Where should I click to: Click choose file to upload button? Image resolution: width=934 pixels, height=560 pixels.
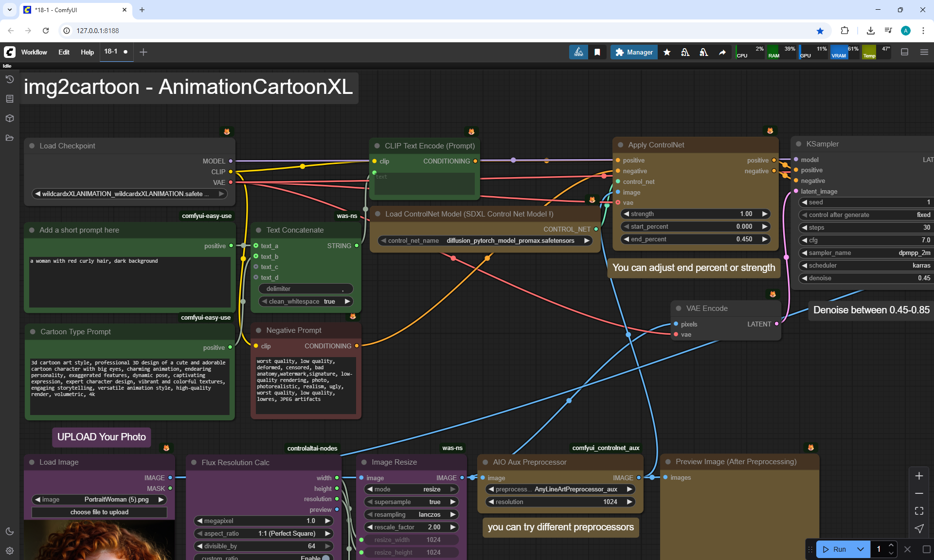[99, 512]
